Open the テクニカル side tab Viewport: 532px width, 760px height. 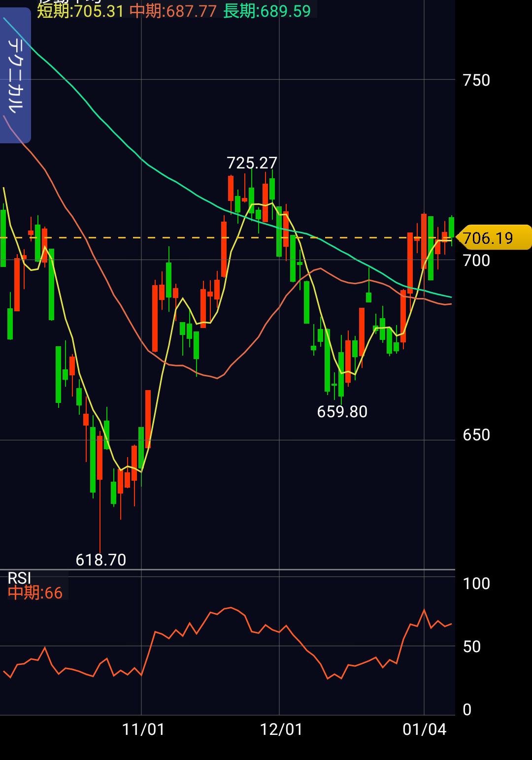coord(15,75)
